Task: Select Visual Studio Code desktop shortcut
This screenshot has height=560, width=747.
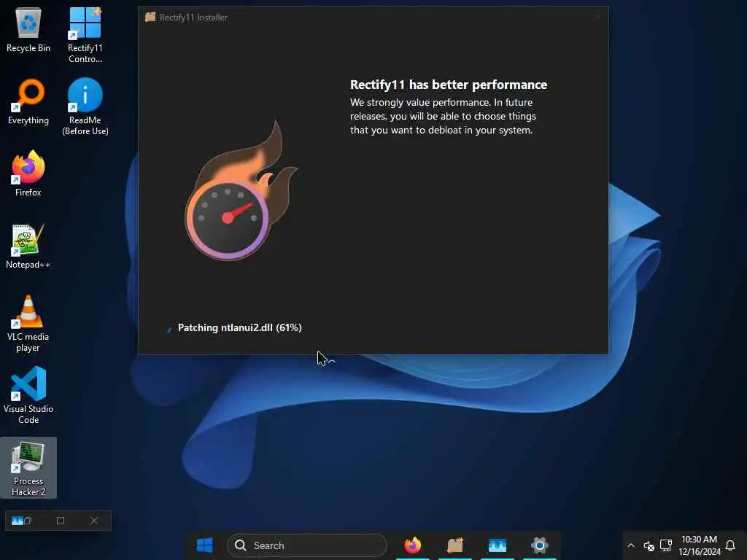Action: (28, 395)
